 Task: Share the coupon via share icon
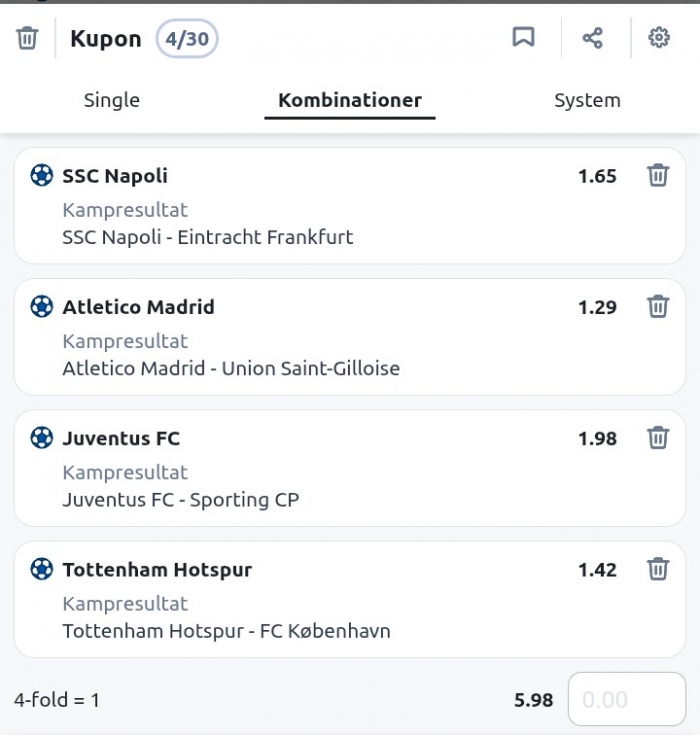pyautogui.click(x=593, y=38)
